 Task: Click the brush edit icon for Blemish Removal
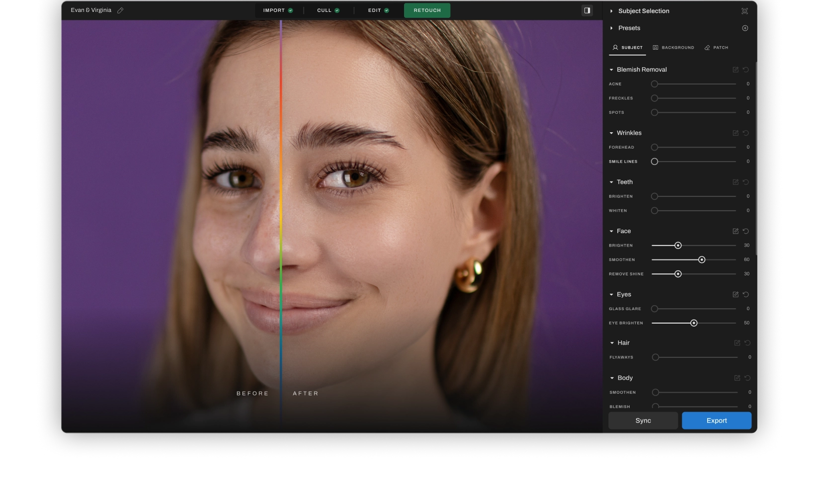tap(735, 70)
